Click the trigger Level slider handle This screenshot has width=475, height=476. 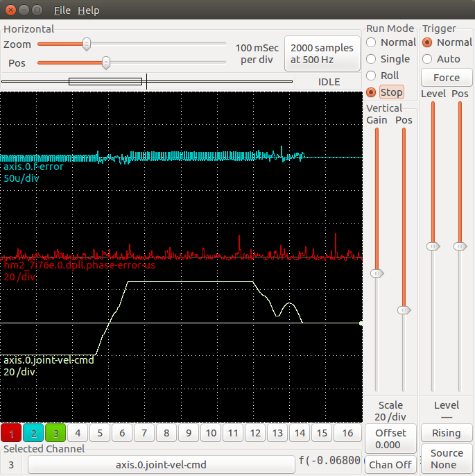(433, 246)
